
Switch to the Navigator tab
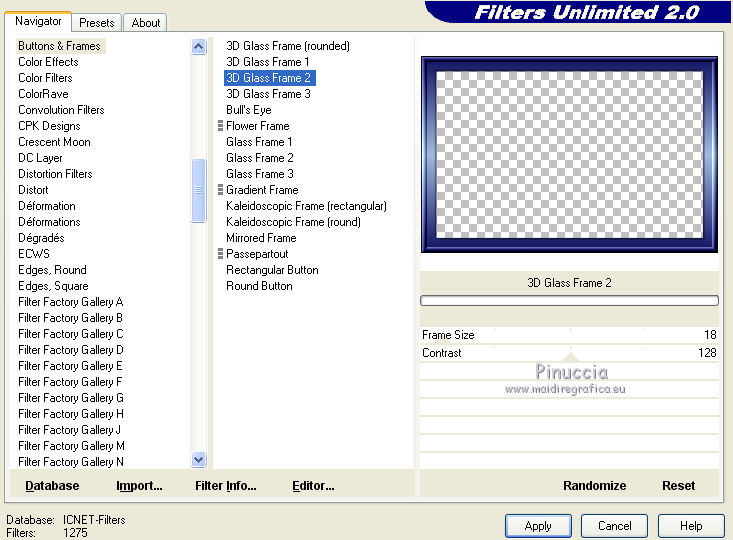(38, 21)
